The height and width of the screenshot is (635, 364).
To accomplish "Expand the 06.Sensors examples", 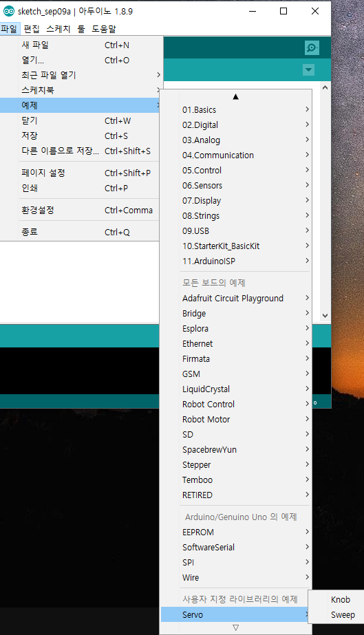I will tap(236, 186).
